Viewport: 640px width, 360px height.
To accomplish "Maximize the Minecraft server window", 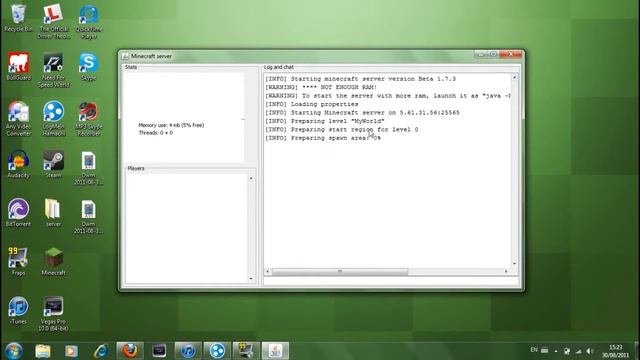I will [x=493, y=54].
